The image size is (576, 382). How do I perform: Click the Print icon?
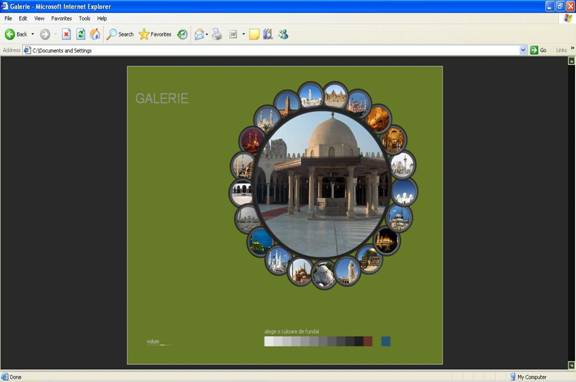click(x=217, y=34)
